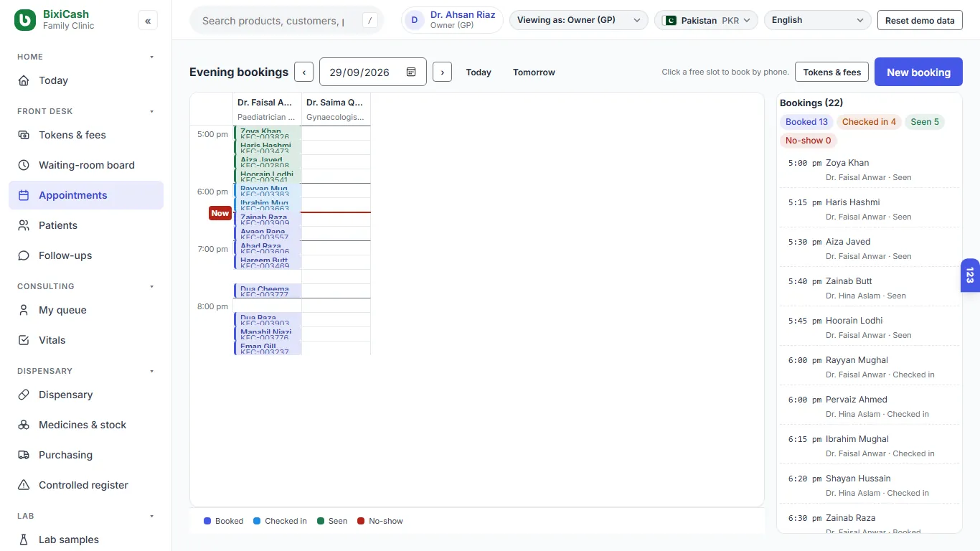The height and width of the screenshot is (551, 980).
Task: Collapse the HOME sidebar section
Action: coord(151,57)
